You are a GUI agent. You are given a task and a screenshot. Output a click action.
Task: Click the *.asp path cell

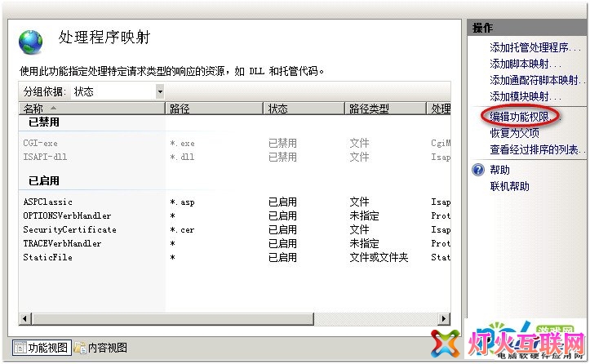(x=182, y=202)
